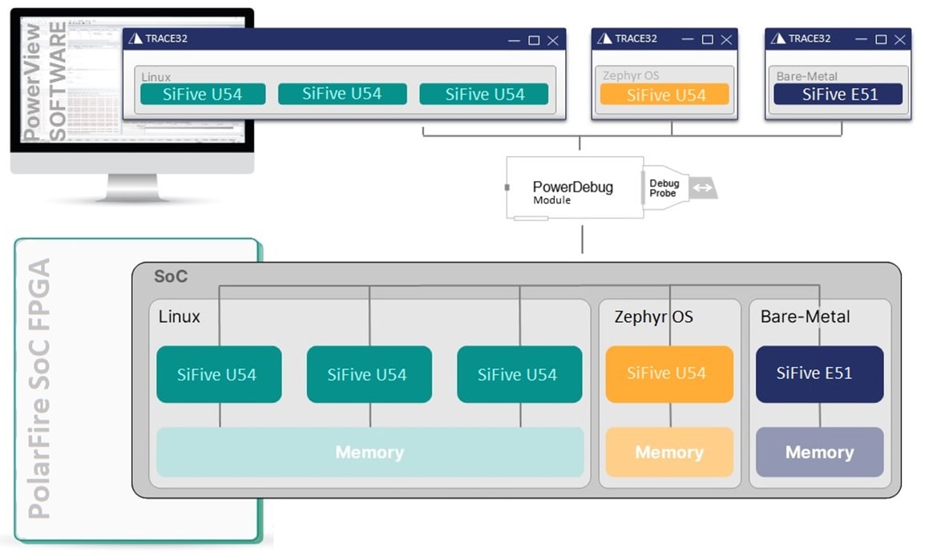Click the Bare-Metal Memory block in SoC
This screenshot has height=560, width=925.
pyautogui.click(x=819, y=452)
